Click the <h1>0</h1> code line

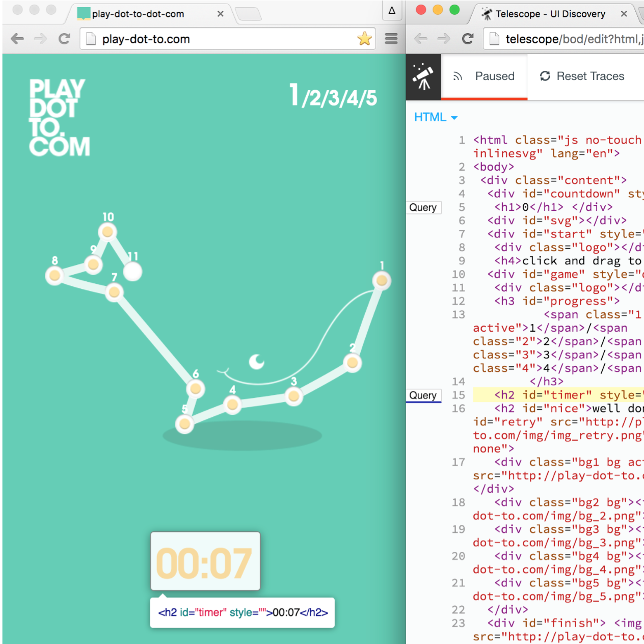554,207
